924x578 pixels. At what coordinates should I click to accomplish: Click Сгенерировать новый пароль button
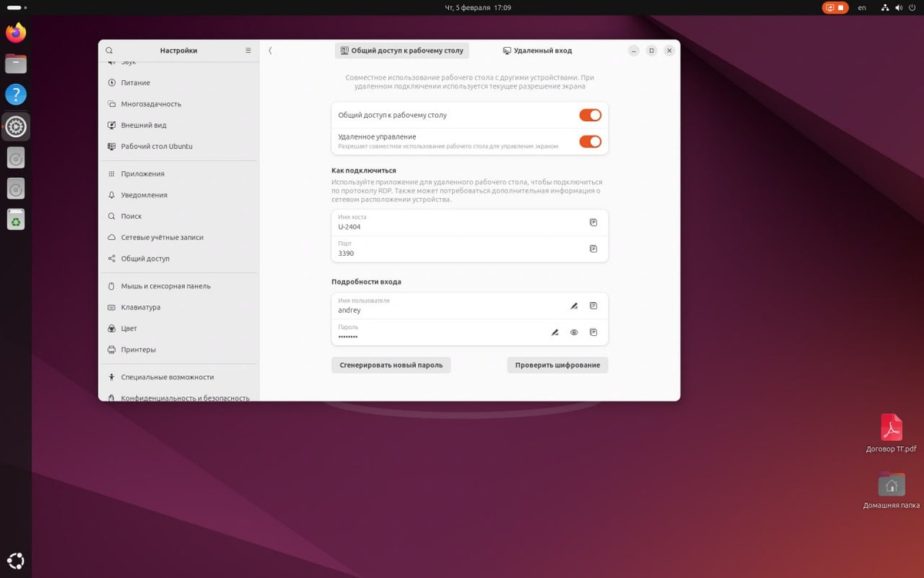click(391, 365)
